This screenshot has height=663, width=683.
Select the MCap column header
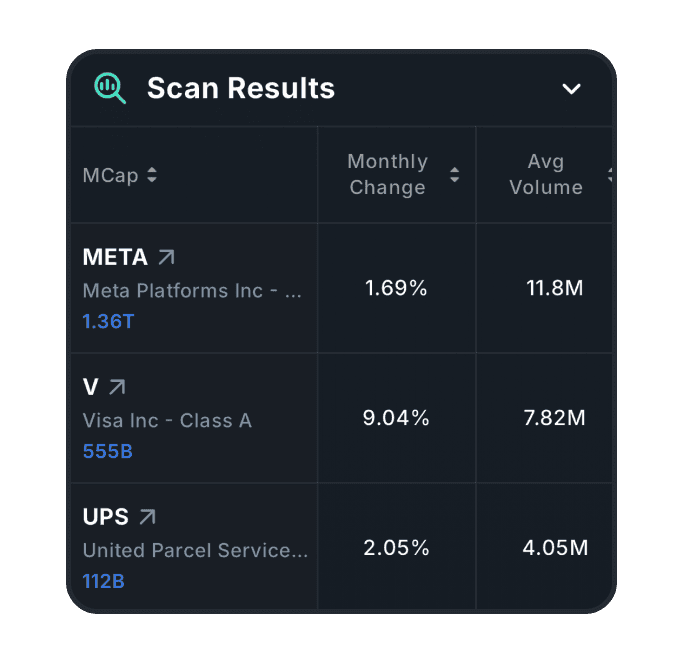(x=110, y=175)
